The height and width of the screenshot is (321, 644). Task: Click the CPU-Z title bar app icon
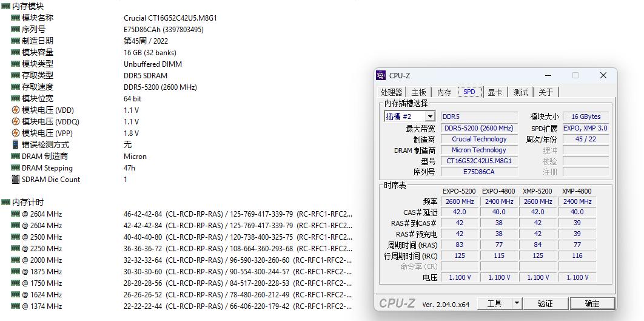381,75
